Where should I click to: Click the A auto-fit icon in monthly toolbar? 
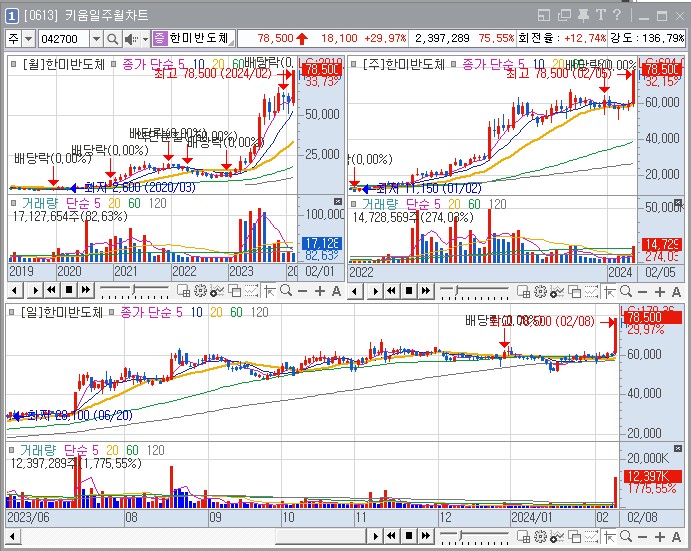[x=336, y=291]
